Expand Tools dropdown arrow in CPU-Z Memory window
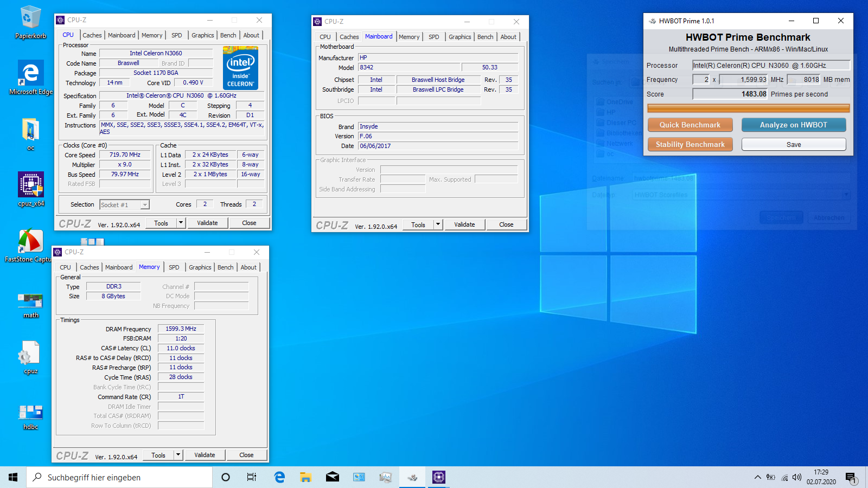Image resolution: width=868 pixels, height=488 pixels. (x=178, y=455)
